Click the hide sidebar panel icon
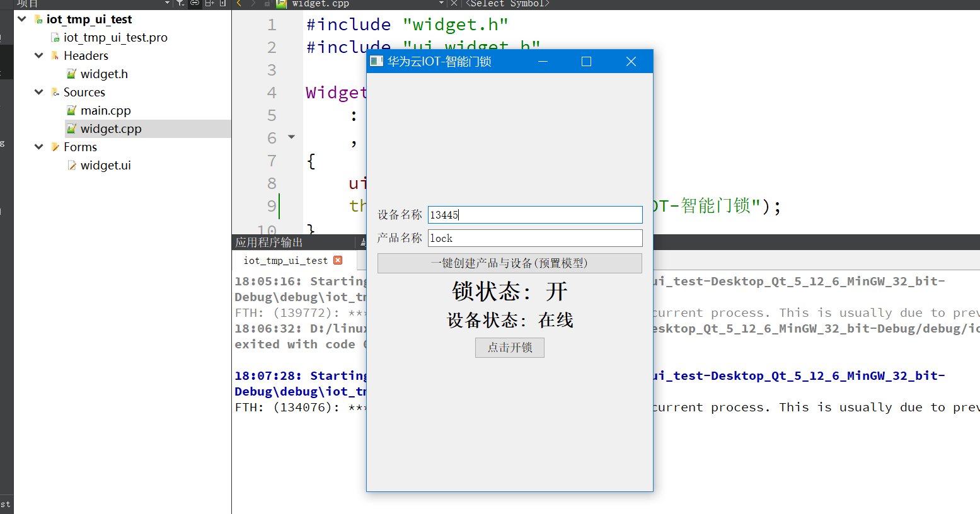980x514 pixels. (x=222, y=3)
